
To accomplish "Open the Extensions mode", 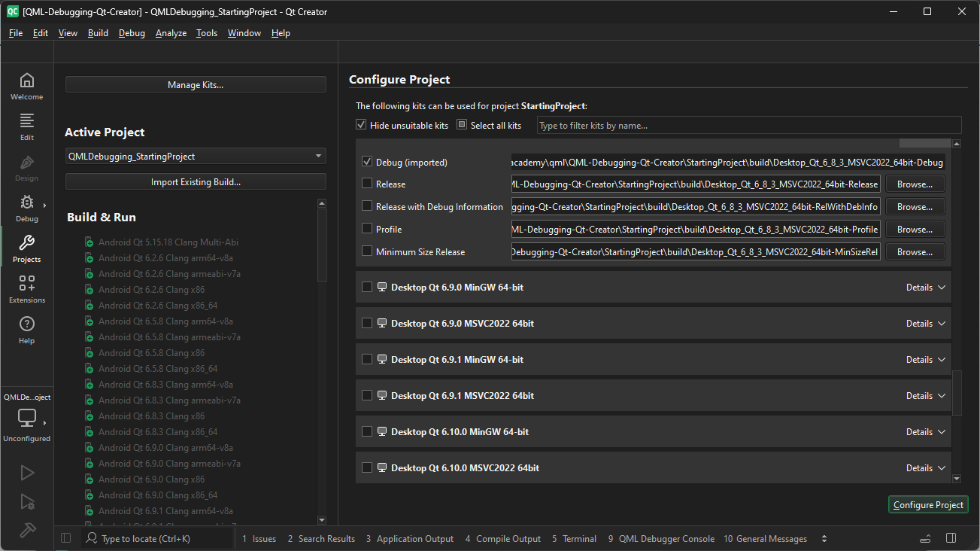I will (x=26, y=290).
